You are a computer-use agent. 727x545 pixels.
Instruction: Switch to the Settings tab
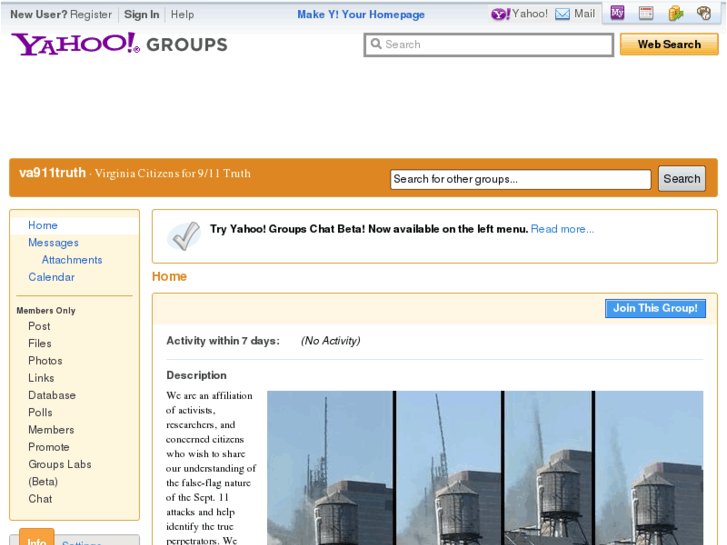click(x=82, y=541)
